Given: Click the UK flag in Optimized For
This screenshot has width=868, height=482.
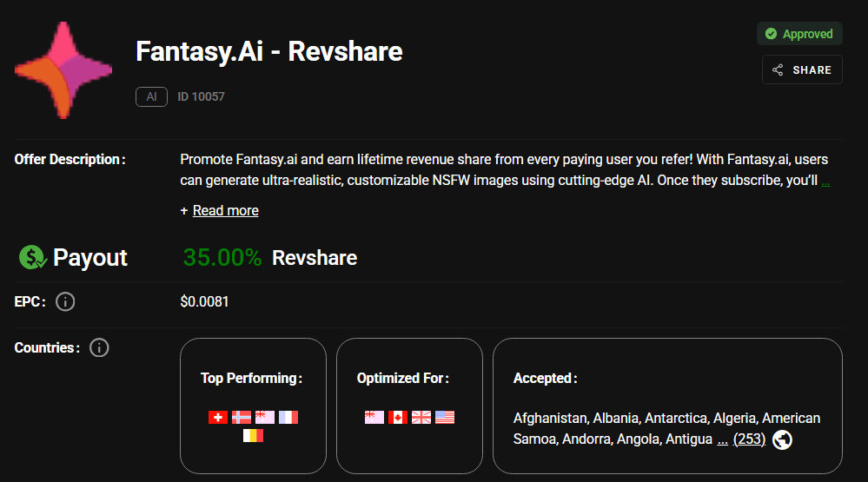Looking at the screenshot, I should [421, 417].
